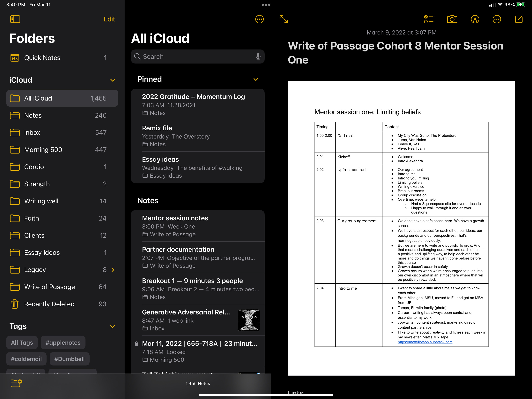Filter by #Dumbbell tag

click(x=70, y=359)
